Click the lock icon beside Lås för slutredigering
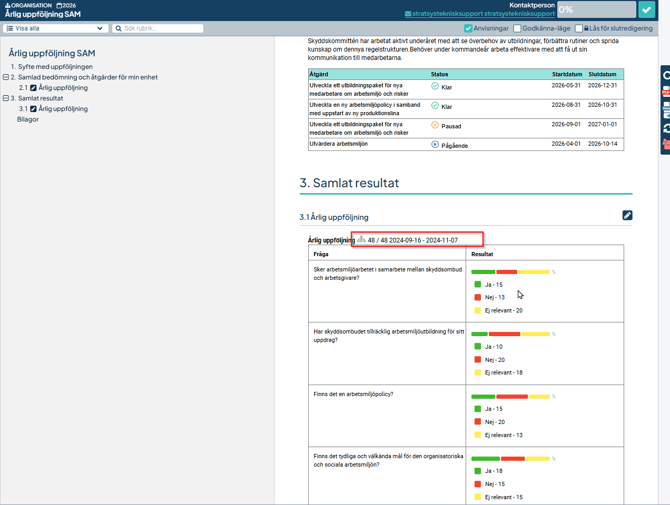This screenshot has width=670, height=505. 586,28
